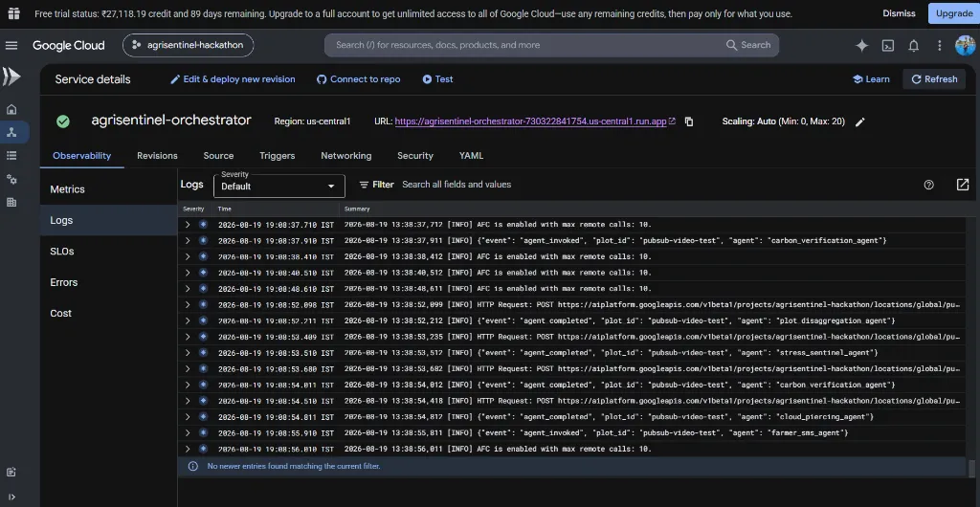The width and height of the screenshot is (980, 507).
Task: Open the home icon in left sidebar
Action: [11, 109]
